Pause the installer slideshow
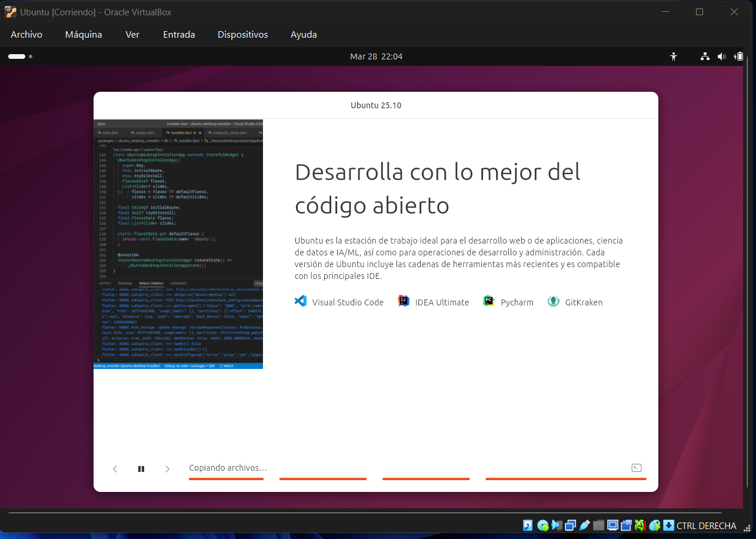The height and width of the screenshot is (539, 756). (141, 468)
